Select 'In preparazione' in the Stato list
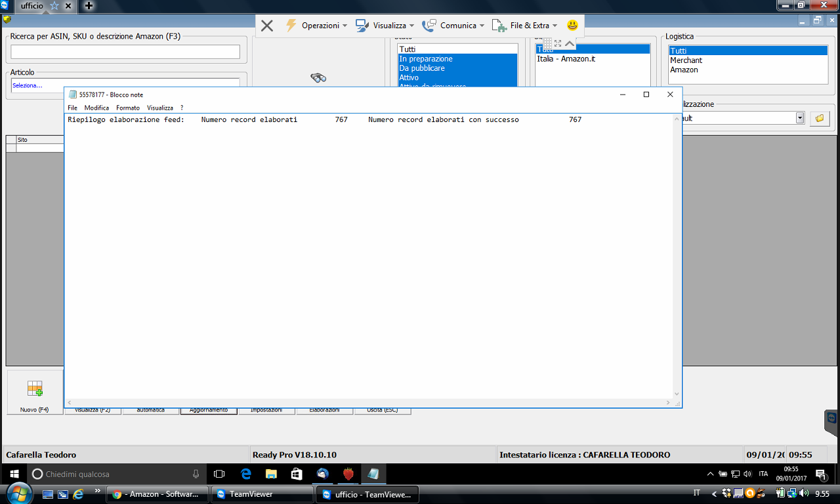The width and height of the screenshot is (840, 504). point(457,59)
